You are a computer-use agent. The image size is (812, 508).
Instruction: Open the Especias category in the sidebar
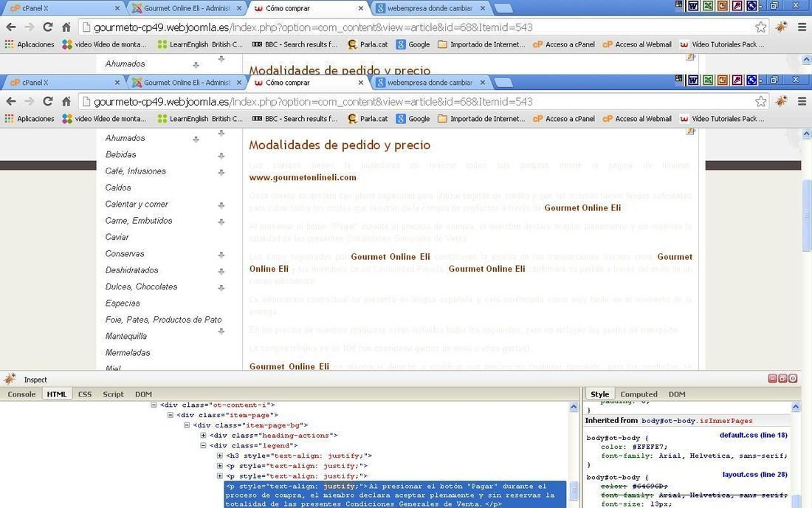tap(123, 303)
